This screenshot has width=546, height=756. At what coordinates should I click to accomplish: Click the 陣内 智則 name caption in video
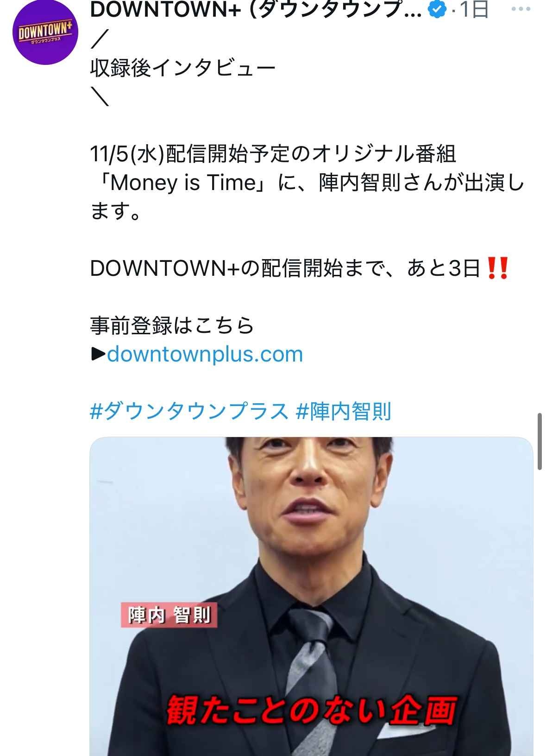point(169,615)
